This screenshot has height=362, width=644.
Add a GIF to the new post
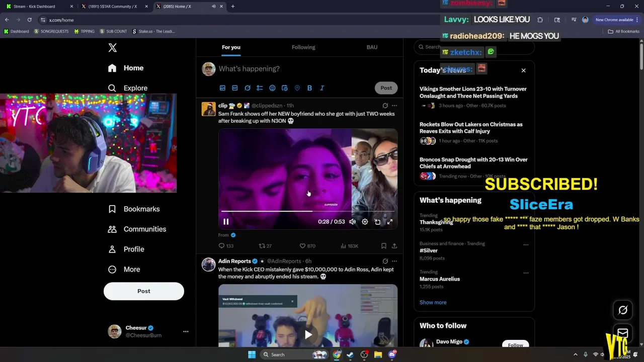pos(235,88)
